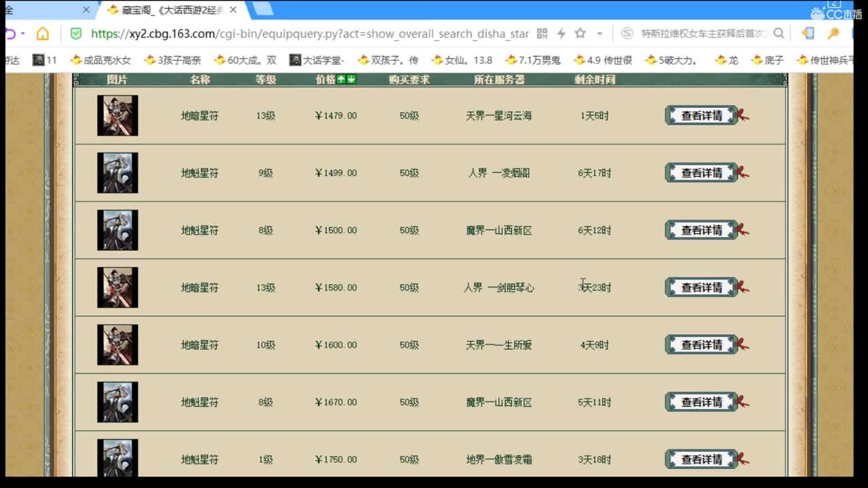Open bookmark 大话学堂-
This screenshot has width=868, height=488.
pos(317,60)
